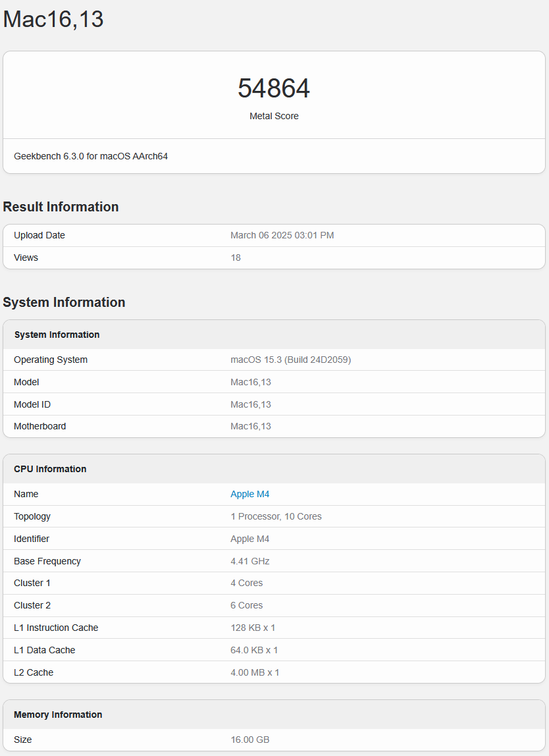The image size is (549, 756).
Task: Select the Cluster 2 value 6 Cores
Action: point(246,605)
